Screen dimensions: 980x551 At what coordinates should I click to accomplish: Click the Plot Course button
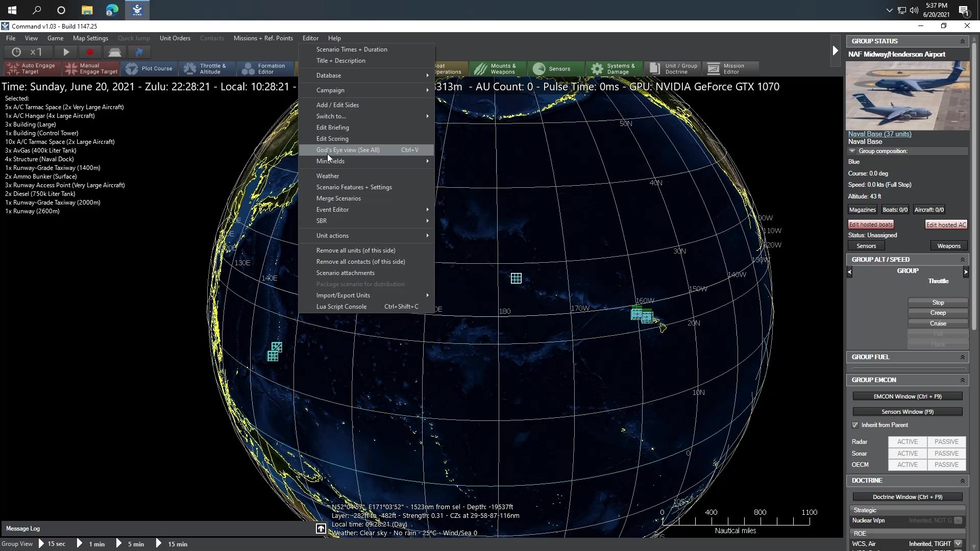coord(150,68)
